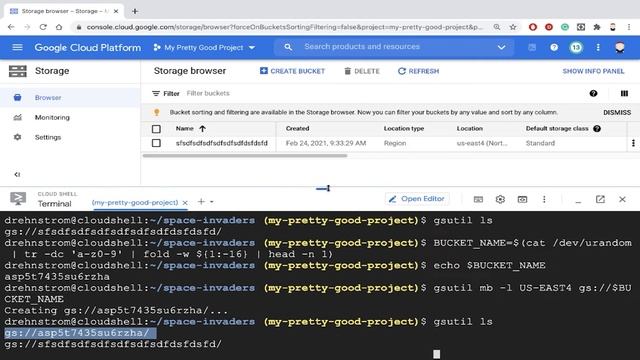Click SHOW INFO PANEL

point(593,71)
